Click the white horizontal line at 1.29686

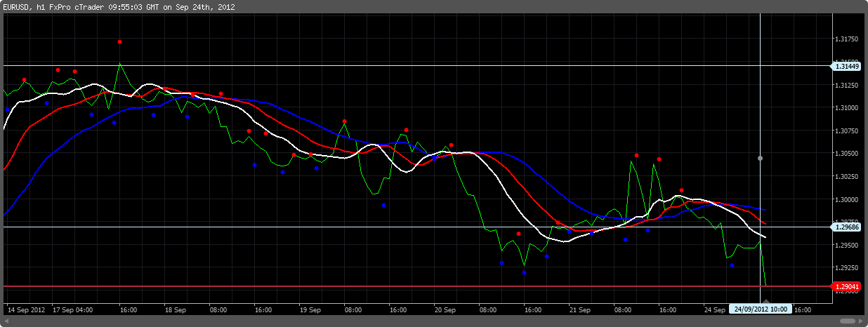[x=417, y=227]
